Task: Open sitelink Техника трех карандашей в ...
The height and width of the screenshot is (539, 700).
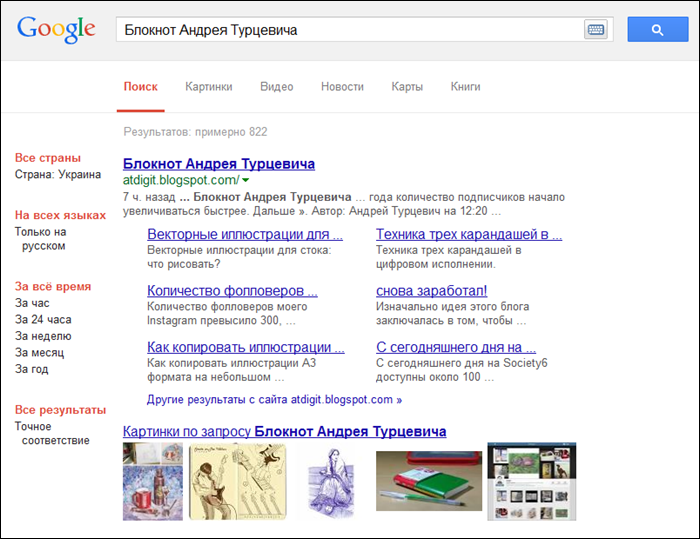Action: tap(469, 234)
